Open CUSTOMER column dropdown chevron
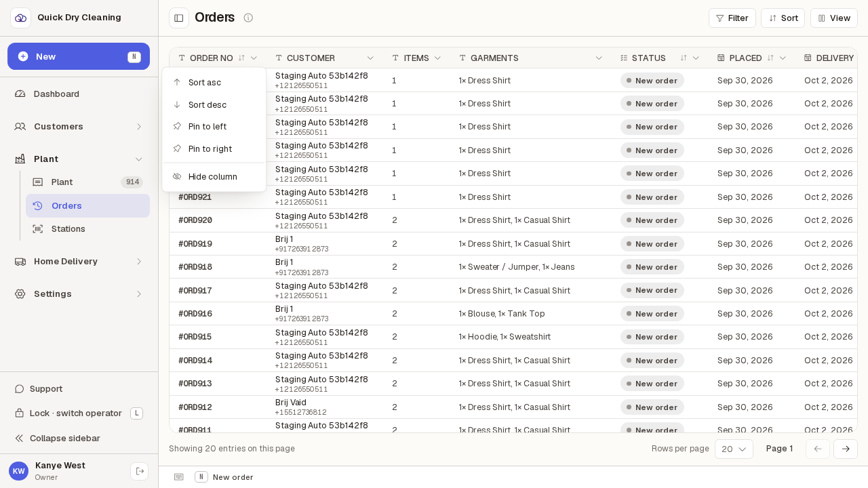 [x=370, y=58]
